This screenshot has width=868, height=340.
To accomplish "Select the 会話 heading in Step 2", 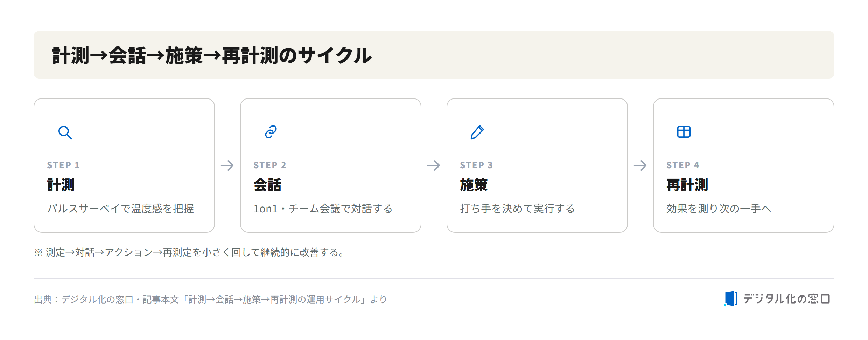I will pos(267,185).
